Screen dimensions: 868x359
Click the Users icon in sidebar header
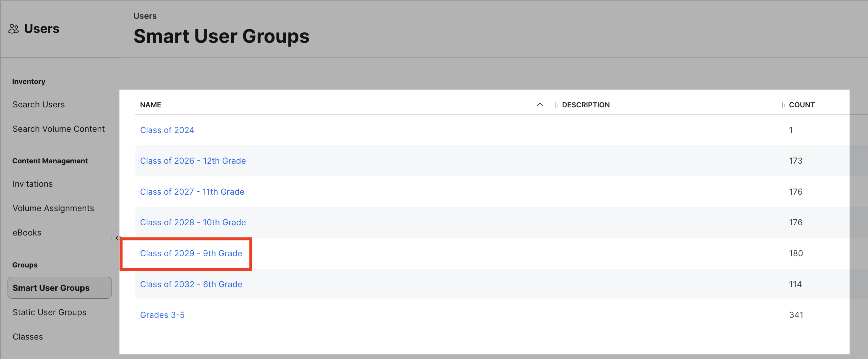(13, 29)
